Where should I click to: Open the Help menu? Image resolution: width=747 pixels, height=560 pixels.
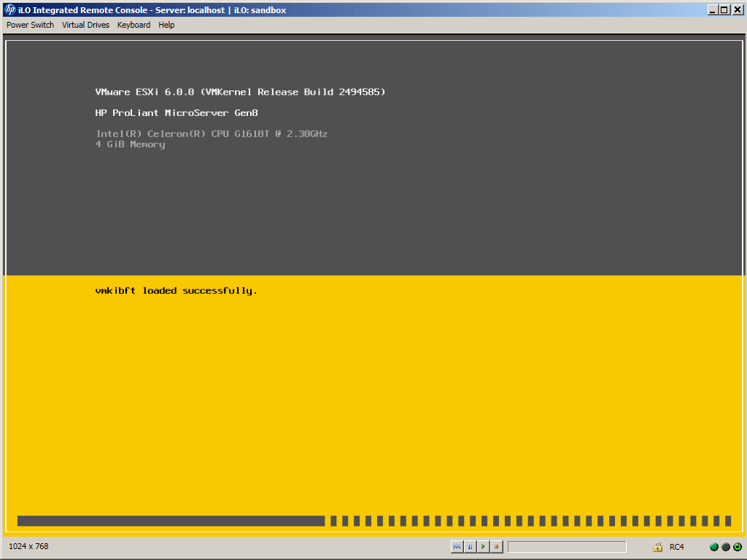pyautogui.click(x=166, y=25)
